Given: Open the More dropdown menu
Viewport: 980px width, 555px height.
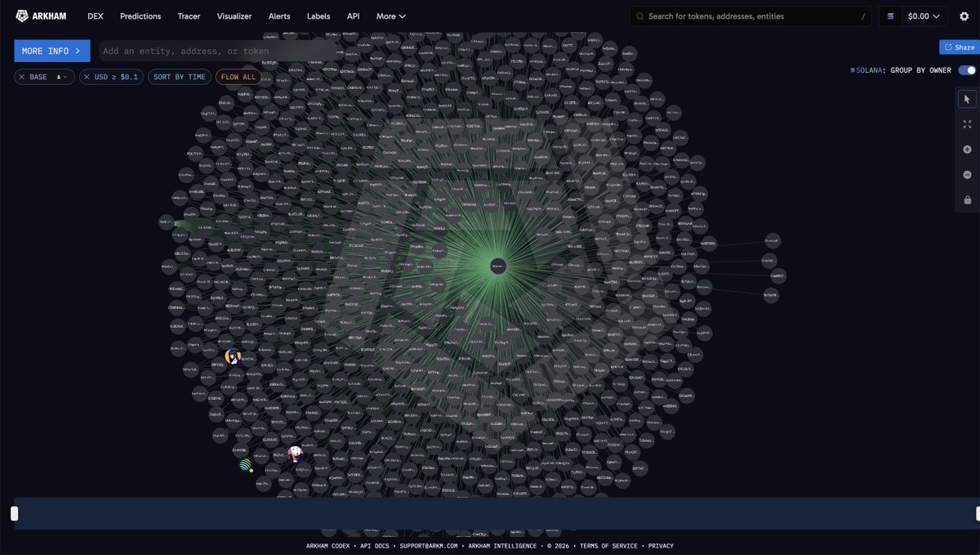Looking at the screenshot, I should (x=391, y=16).
